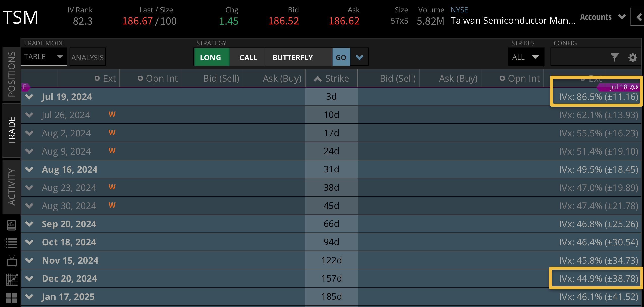Open the TABLE trade mode dropdown
Viewport: 644px width, 307px height.
coord(43,57)
